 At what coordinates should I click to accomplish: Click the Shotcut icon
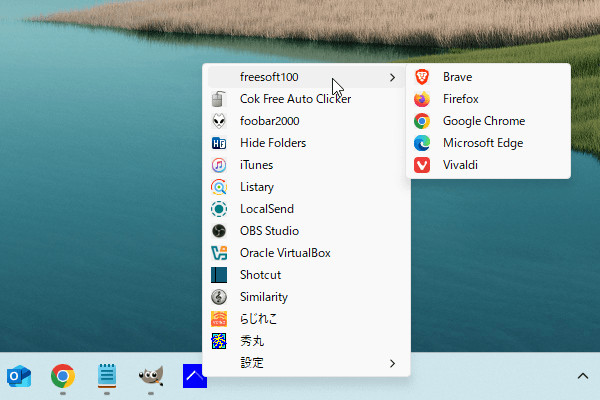pos(219,275)
